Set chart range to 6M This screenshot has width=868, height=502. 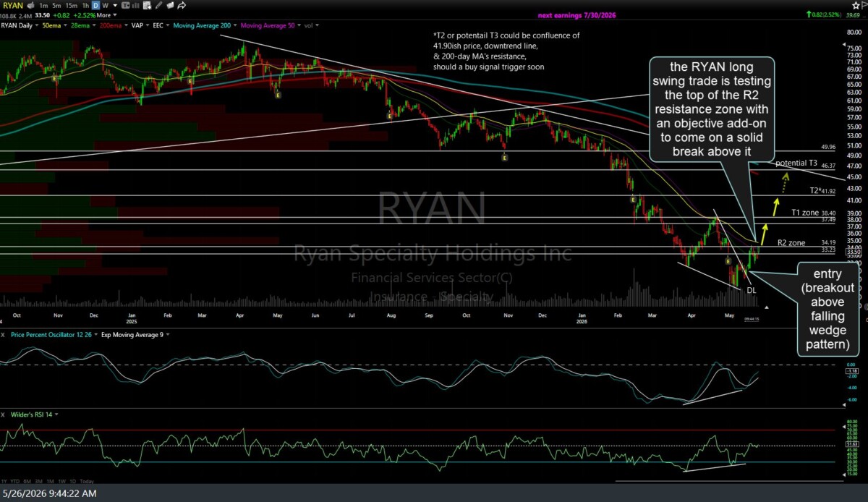27,482
